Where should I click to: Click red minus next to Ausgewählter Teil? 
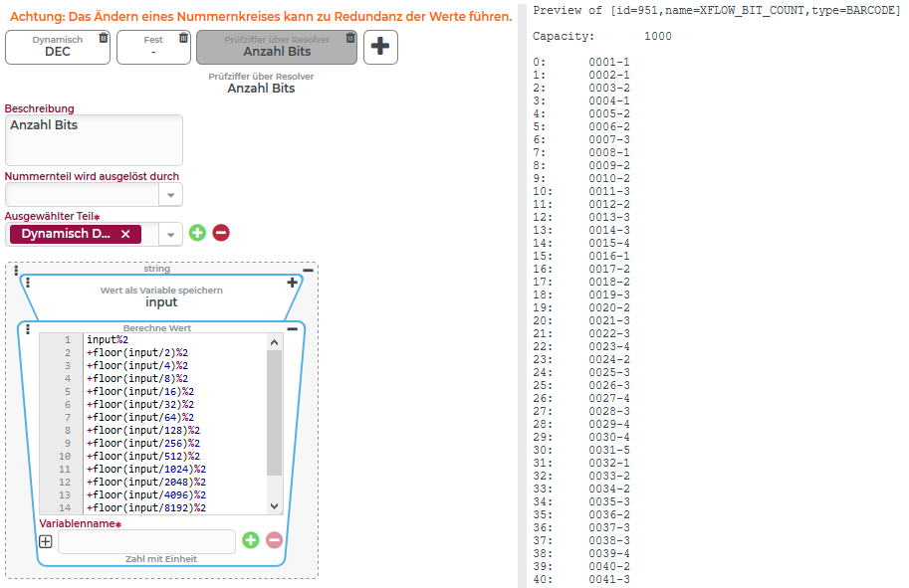tap(221, 233)
